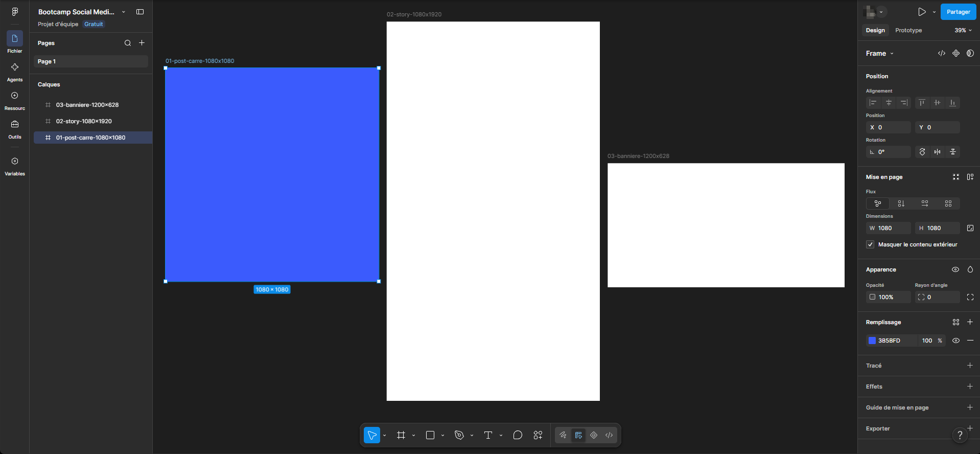
Task: Toggle layer visibility in Apparence section
Action: (x=955, y=269)
